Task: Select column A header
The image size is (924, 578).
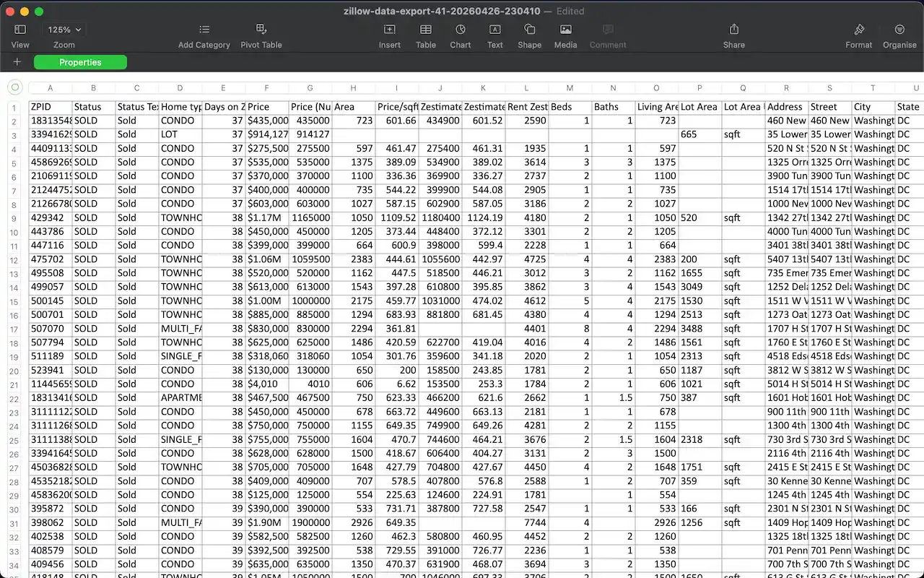Action: 51,88
